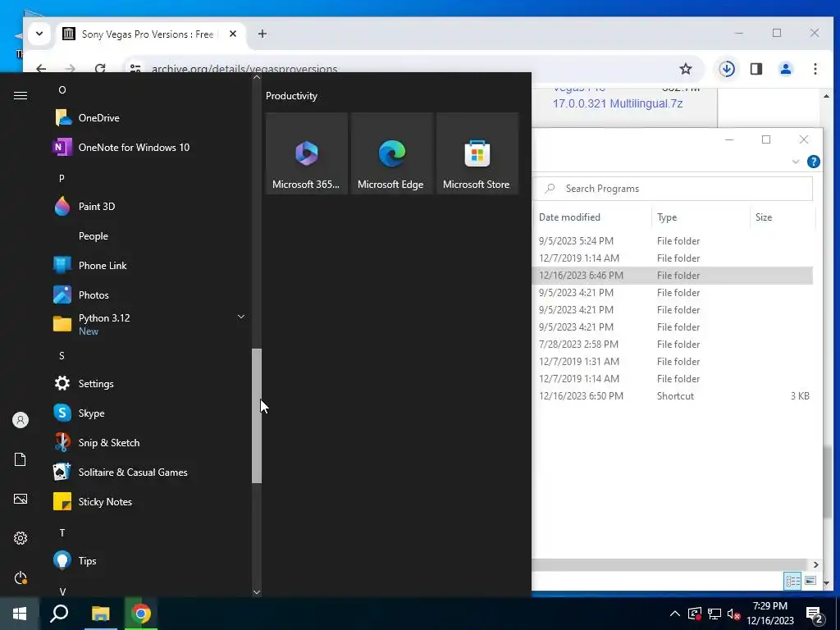
Task: Open Sticky Notes
Action: (149, 501)
